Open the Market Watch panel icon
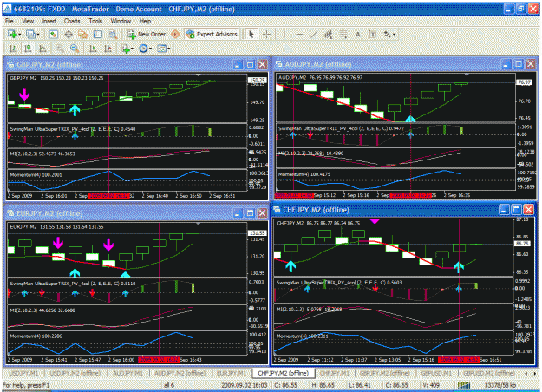The height and width of the screenshot is (392, 542). click(53, 34)
